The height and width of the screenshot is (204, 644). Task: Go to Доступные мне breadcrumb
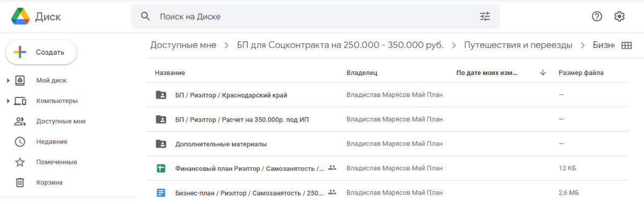pos(184,45)
